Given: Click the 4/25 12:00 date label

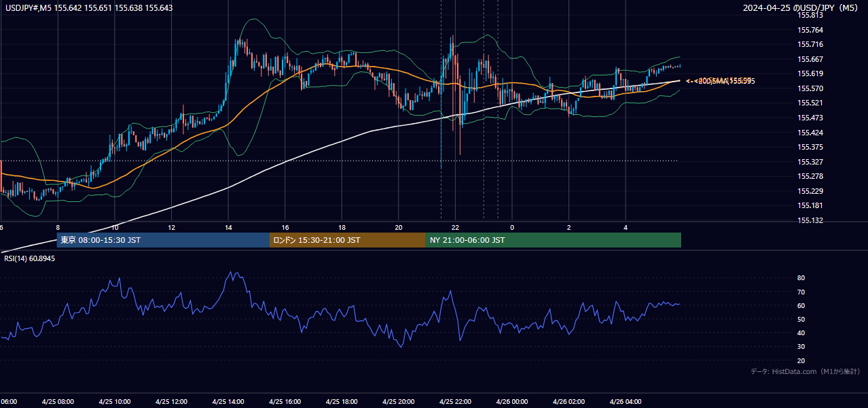Looking at the screenshot, I should (x=171, y=401).
